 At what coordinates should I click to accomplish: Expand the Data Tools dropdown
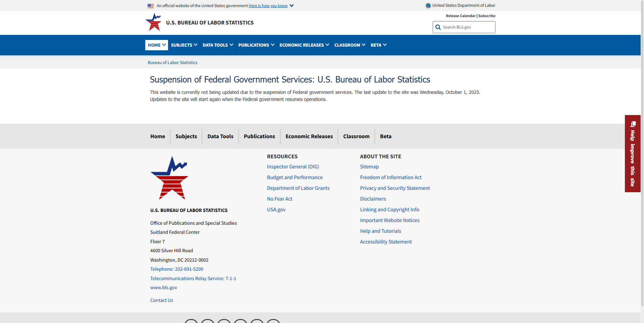[218, 45]
